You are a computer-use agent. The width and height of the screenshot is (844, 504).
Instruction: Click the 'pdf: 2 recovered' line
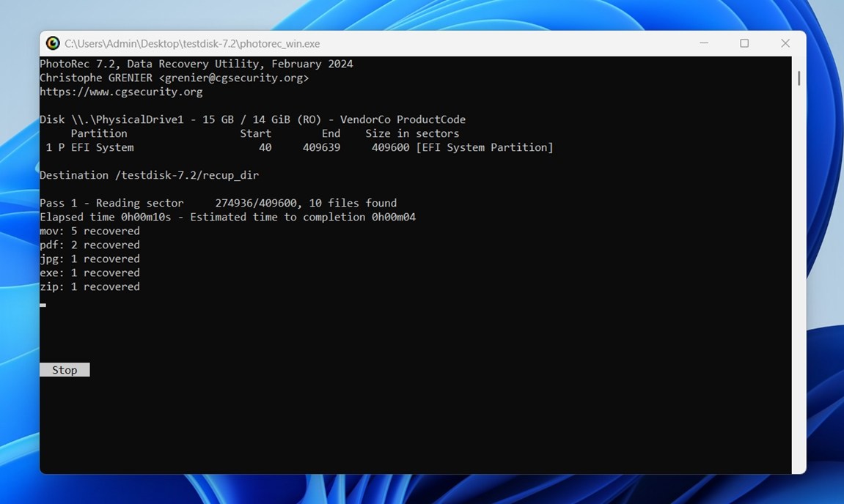pos(89,245)
